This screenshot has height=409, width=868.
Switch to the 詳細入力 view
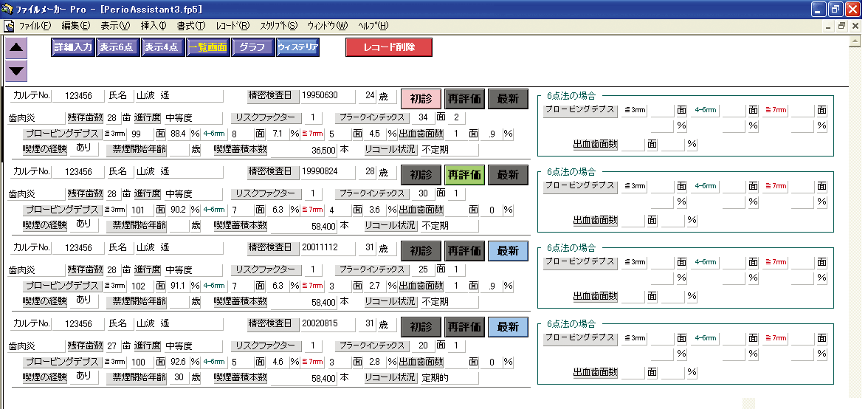[73, 47]
